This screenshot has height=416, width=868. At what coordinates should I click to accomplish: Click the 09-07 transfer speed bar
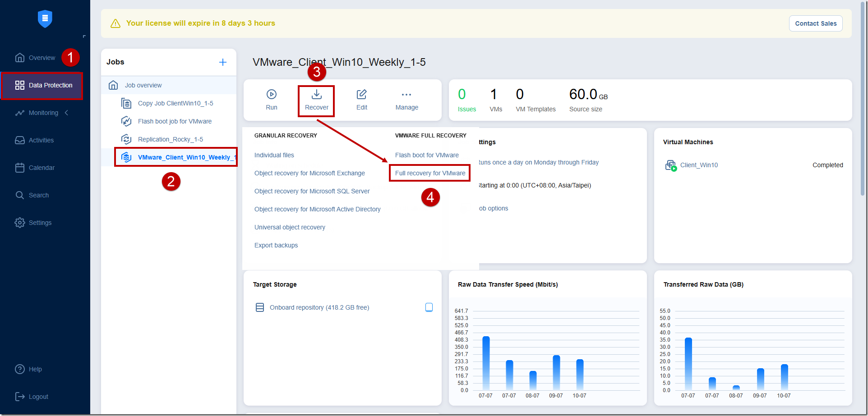556,372
